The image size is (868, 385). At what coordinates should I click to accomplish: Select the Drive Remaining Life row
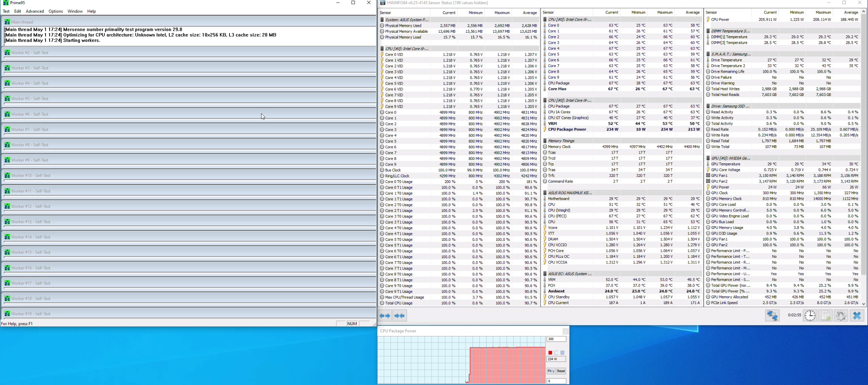click(783, 72)
